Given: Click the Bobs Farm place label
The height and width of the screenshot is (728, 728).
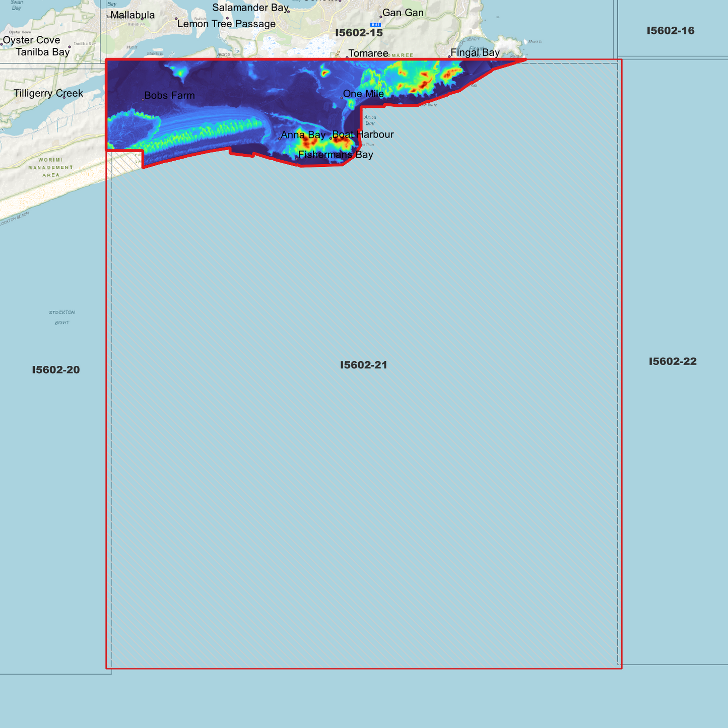Looking at the screenshot, I should pos(170,94).
